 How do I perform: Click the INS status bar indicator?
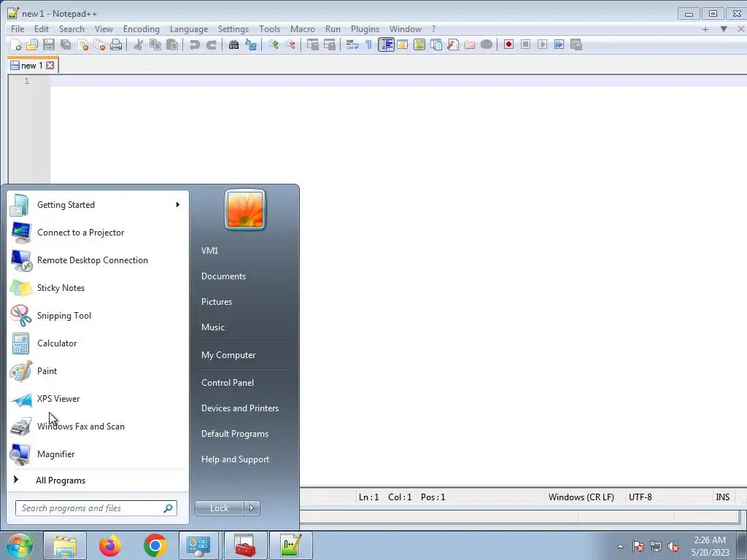tap(722, 497)
